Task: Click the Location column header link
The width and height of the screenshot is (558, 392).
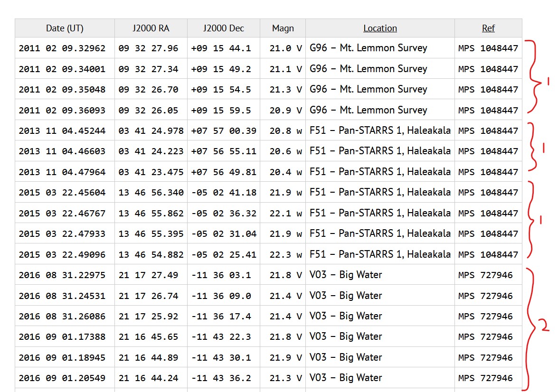Action: click(380, 28)
